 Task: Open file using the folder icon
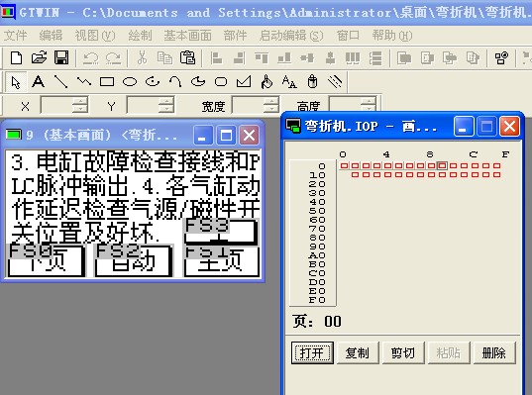(x=39, y=57)
